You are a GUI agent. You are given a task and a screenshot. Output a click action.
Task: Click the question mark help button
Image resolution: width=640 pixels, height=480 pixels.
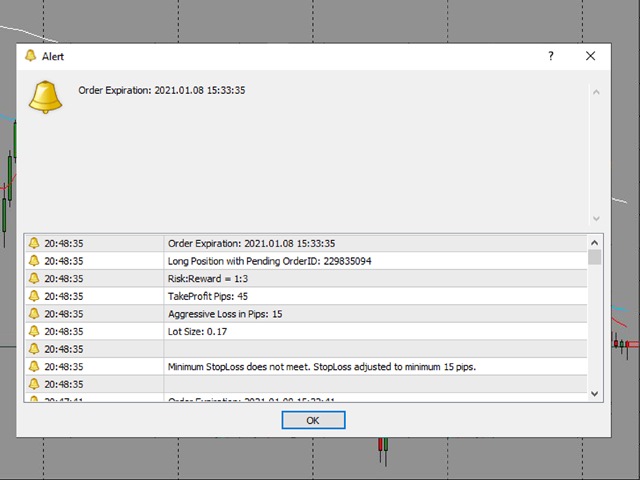click(551, 56)
